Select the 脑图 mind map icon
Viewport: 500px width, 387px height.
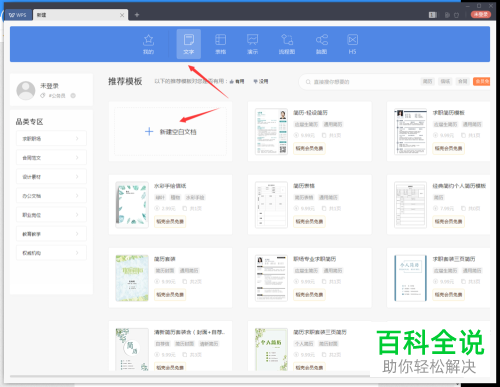click(x=321, y=44)
